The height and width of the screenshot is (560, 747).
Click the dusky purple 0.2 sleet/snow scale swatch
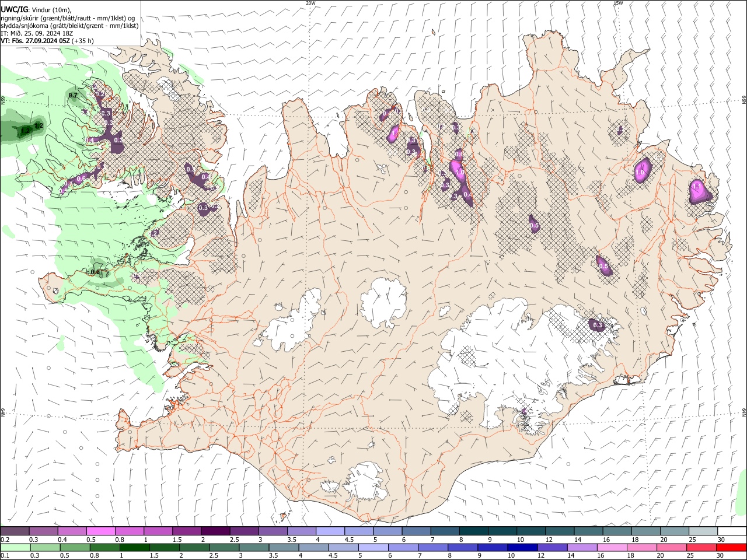tap(15, 531)
